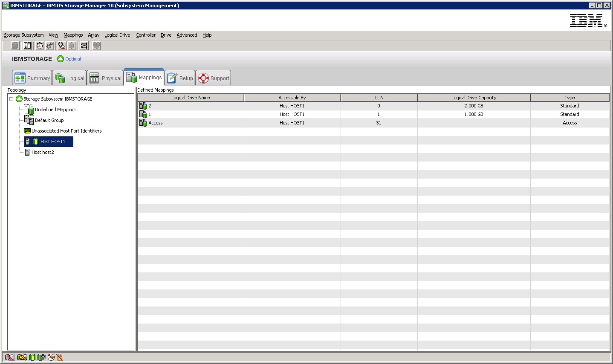Screen dimensions: 613x364
Task: Collapse the Storage Subsystem IBMSTORAGE tree node
Action: pos(12,99)
